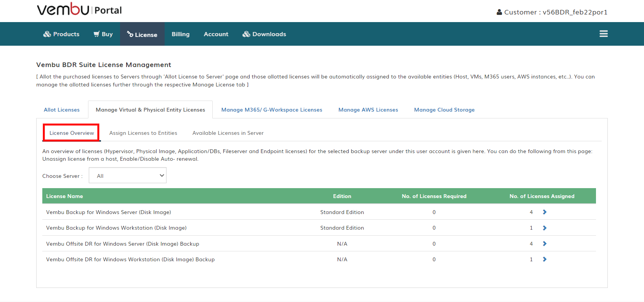Image resolution: width=644 pixels, height=302 pixels.
Task: Expand arrow for Offsite DR Windows Server row
Action: click(x=545, y=244)
